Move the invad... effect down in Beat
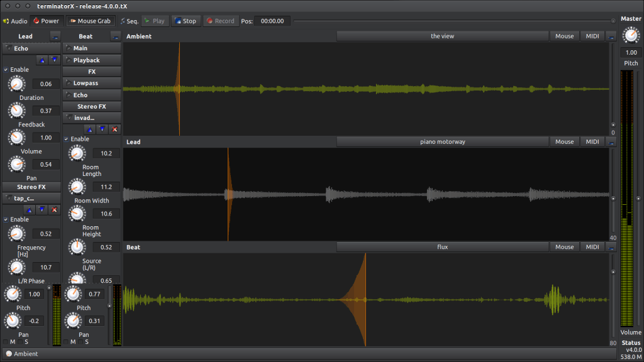Screen dimensions: 644x362 pos(102,129)
